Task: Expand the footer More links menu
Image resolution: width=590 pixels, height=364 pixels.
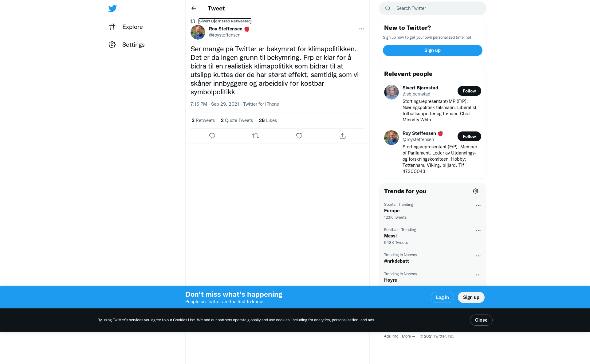Action: 408,336
